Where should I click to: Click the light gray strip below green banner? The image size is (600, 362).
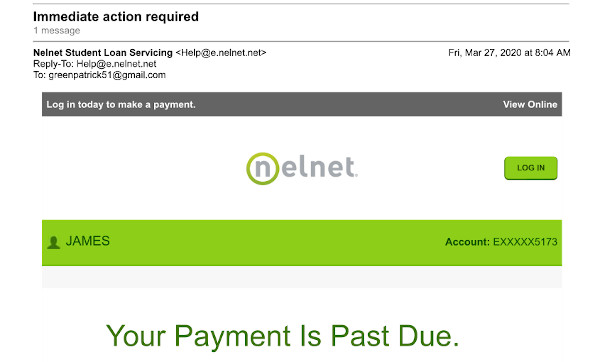(302, 277)
